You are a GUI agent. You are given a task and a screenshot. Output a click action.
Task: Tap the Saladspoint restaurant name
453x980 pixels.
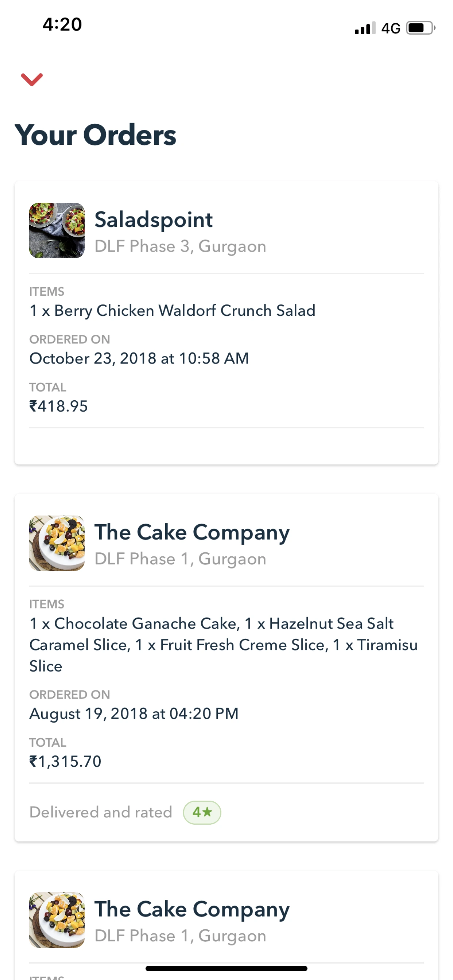[x=154, y=219]
